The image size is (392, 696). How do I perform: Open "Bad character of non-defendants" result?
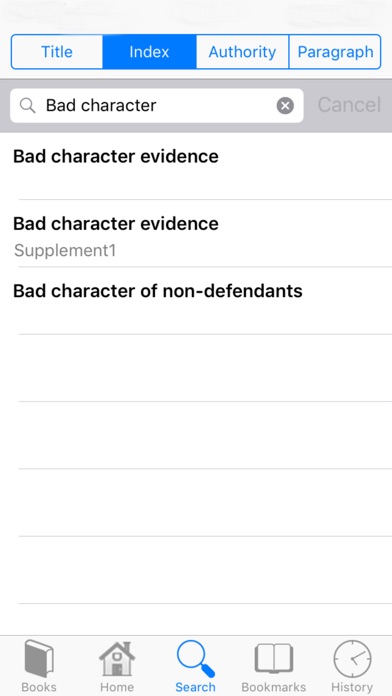(196, 301)
